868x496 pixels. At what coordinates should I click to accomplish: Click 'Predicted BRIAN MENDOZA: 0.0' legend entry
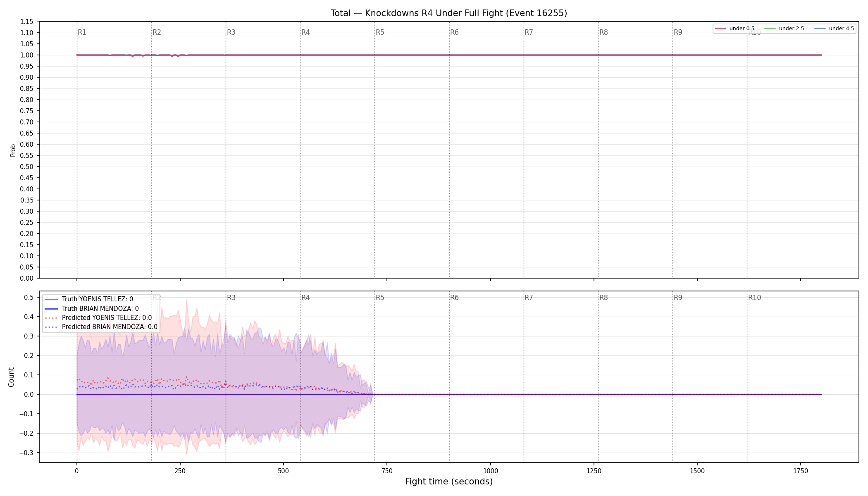click(x=101, y=327)
